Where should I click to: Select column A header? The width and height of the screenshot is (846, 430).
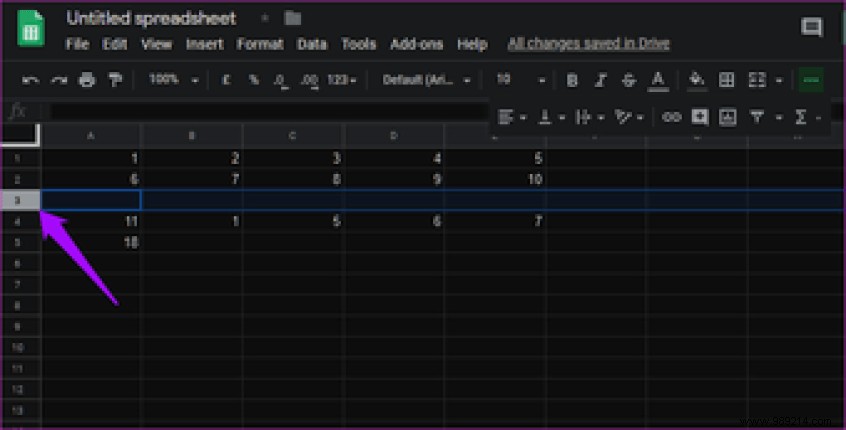click(91, 135)
